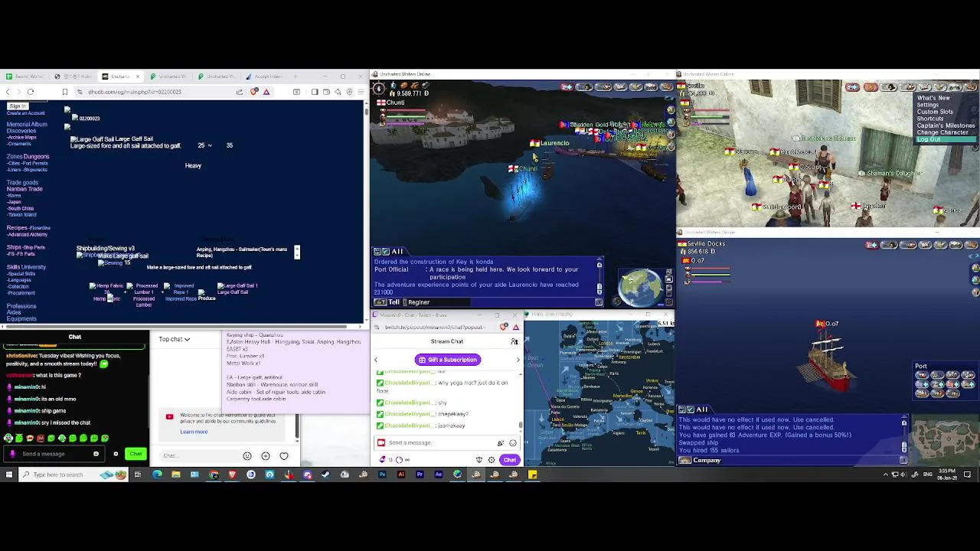Click the heart reaction in YouTube chat

pos(284,456)
